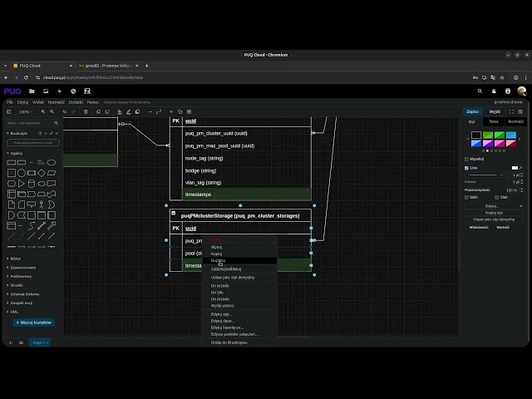532x399 pixels.
Task: Click the insert plus toolbar icon
Action: [171, 111]
